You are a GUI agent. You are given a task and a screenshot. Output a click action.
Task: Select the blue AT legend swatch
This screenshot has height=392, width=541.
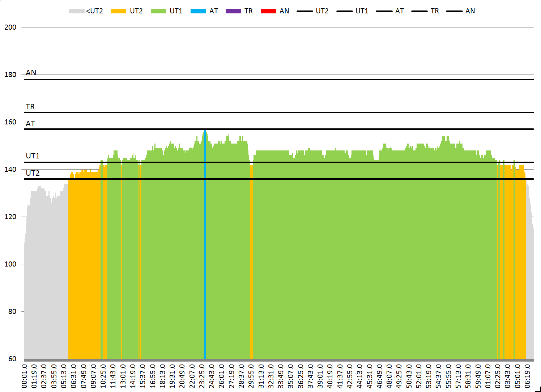click(198, 11)
